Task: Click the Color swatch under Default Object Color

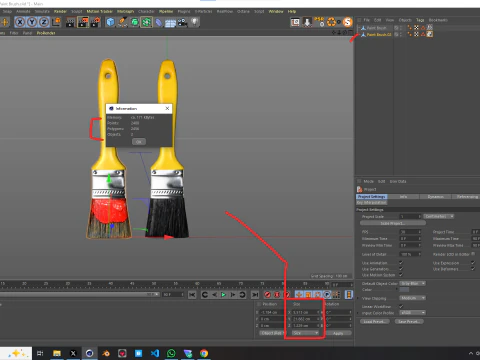Action: [404, 290]
